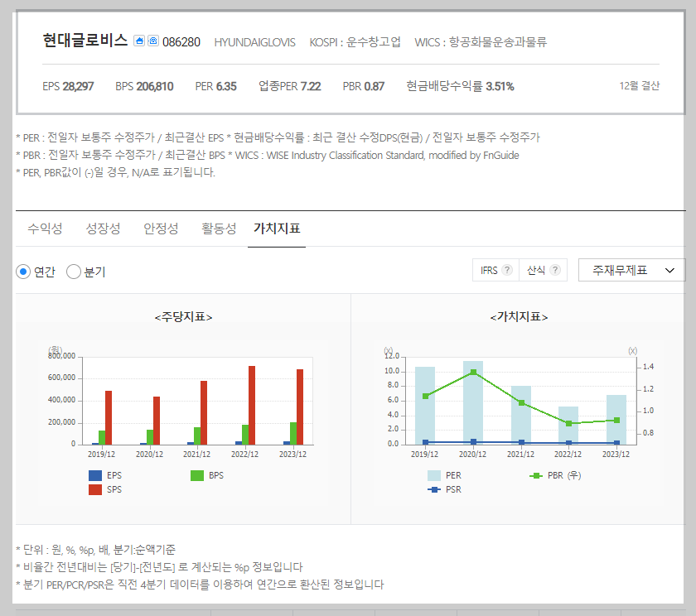This screenshot has height=616, width=696.
Task: Open the 주재무제표 dropdown
Action: click(631, 270)
